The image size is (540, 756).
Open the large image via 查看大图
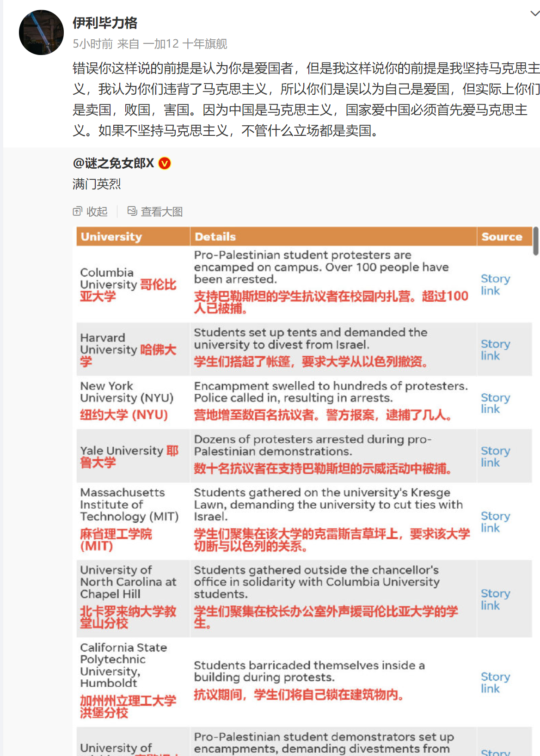161,212
